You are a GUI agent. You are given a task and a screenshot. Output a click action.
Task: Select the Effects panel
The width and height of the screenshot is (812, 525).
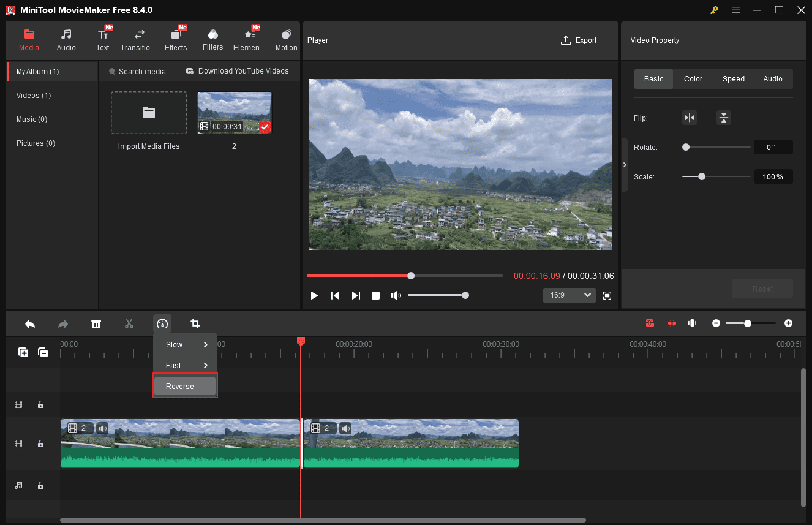coord(176,39)
